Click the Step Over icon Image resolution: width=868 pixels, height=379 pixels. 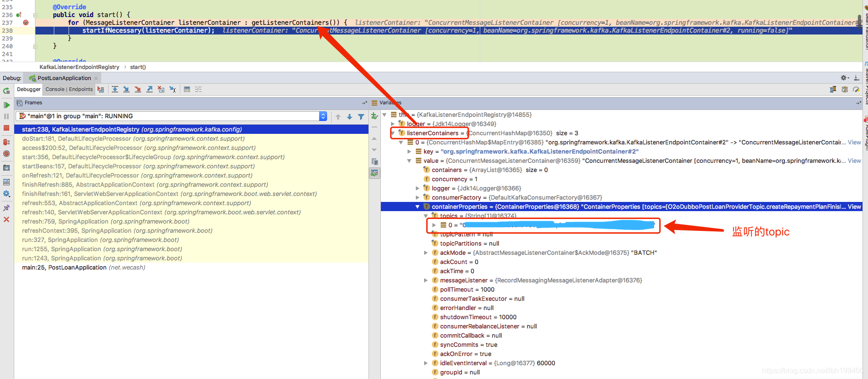pos(115,89)
